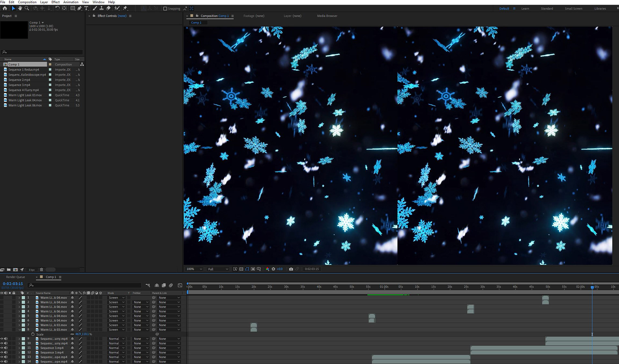619x364 pixels.
Task: Collapse layer 8 Warm Light Leak properties
Action: [19, 330]
